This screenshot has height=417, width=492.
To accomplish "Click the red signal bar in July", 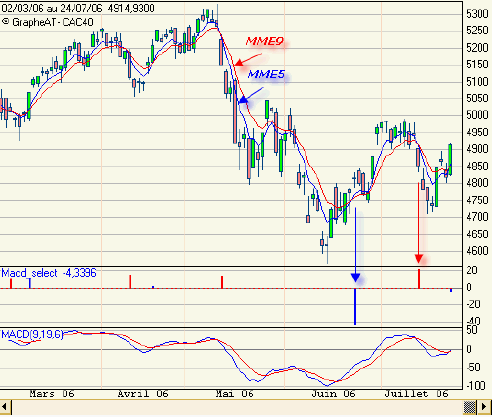I will (419, 279).
